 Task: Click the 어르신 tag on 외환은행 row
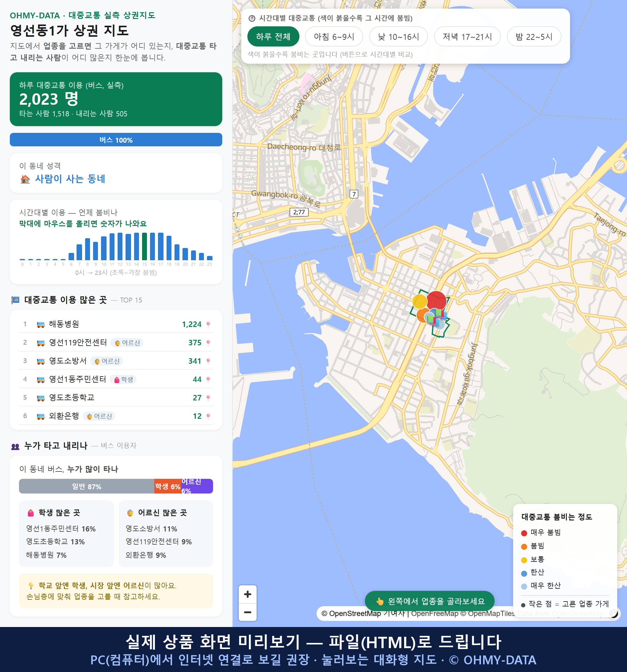99,416
